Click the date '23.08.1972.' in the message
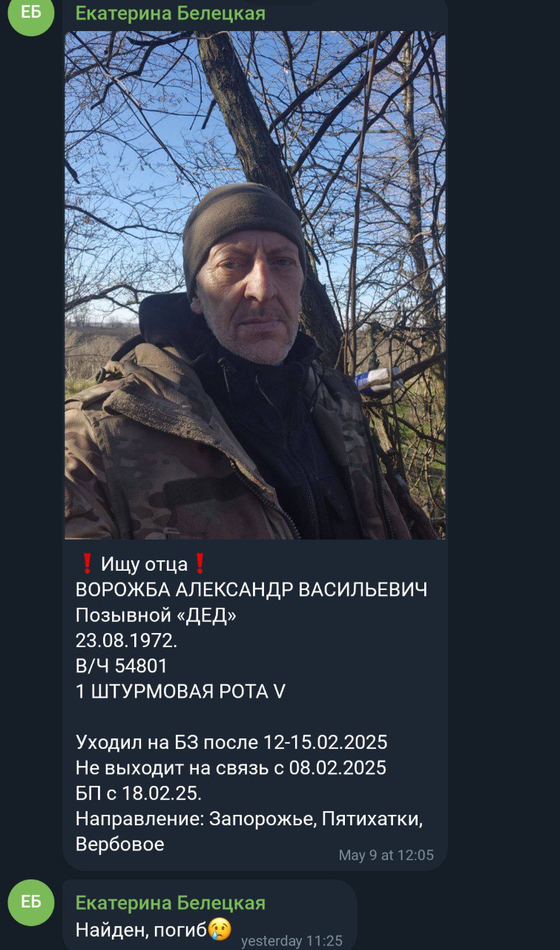Image resolution: width=560 pixels, height=950 pixels. click(x=127, y=641)
